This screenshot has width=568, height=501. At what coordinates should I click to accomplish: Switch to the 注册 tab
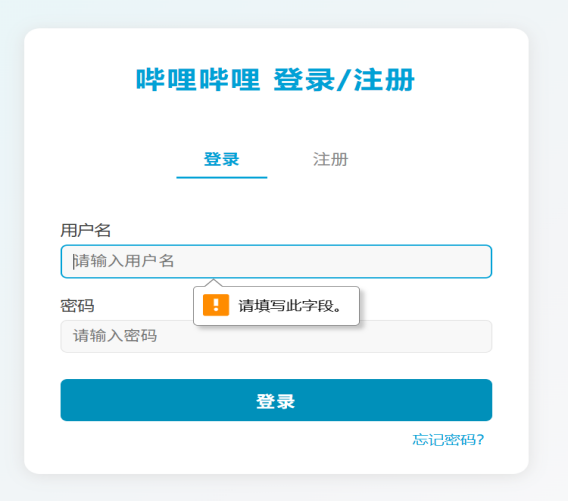[x=330, y=159]
